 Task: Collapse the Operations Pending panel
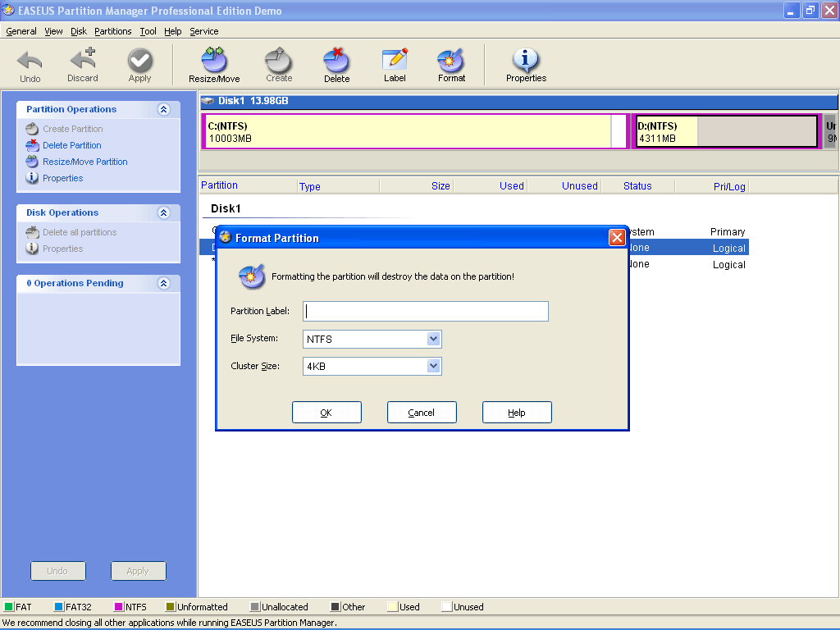[x=163, y=283]
